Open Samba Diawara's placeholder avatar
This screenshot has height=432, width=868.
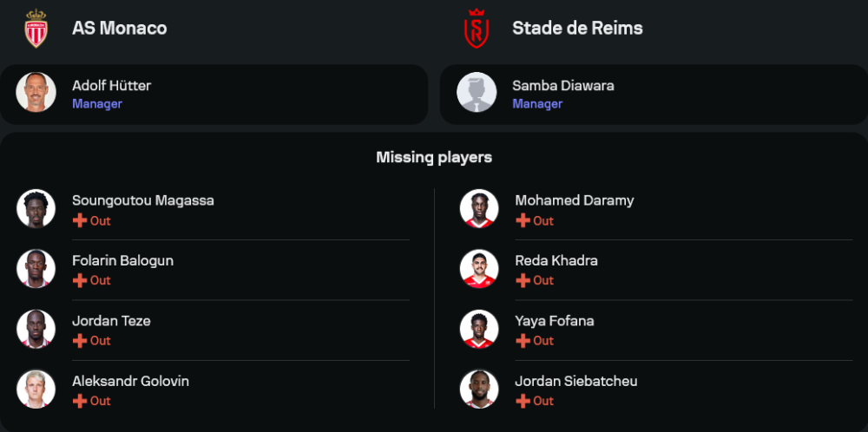tap(477, 92)
